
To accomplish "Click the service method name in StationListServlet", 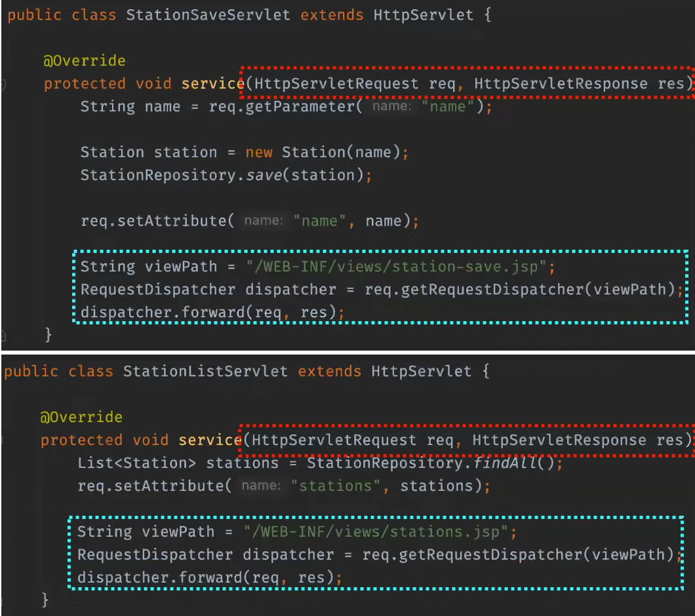I will (210, 440).
